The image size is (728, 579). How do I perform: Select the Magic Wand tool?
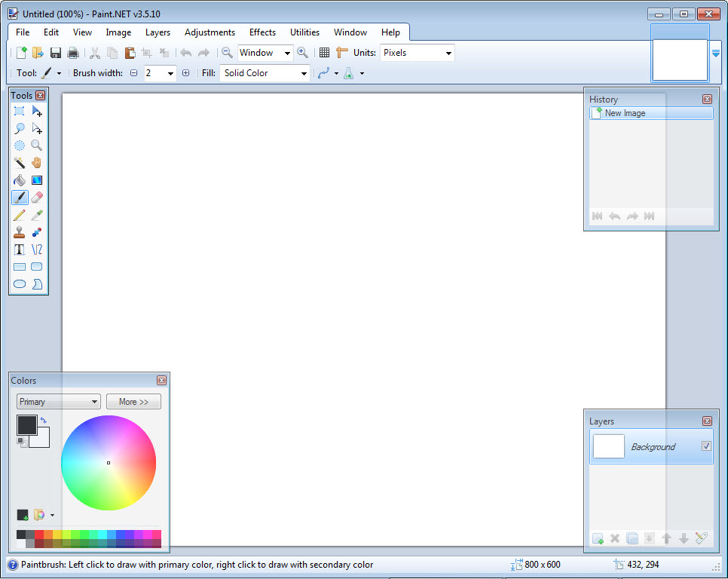[19, 162]
